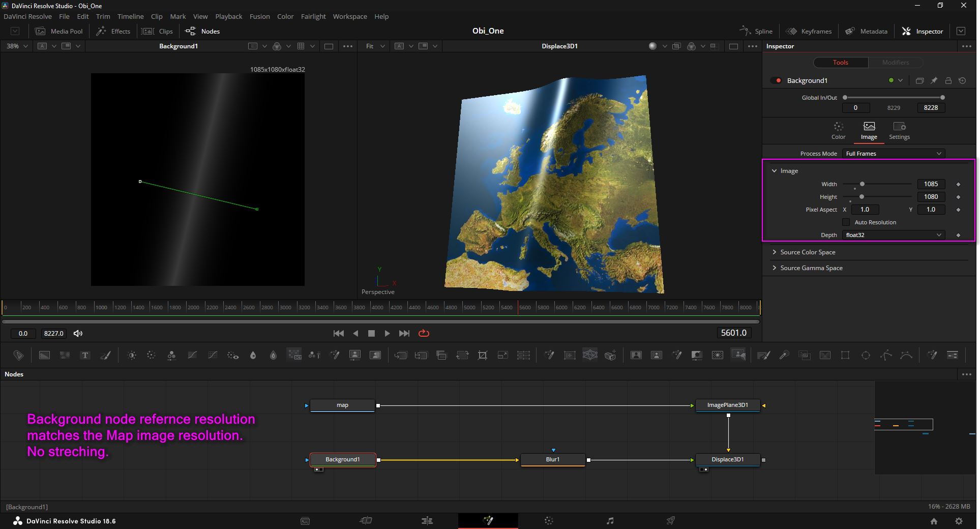Open Inspector options three-dot menu
This screenshot has height=529, width=980.
point(966,46)
